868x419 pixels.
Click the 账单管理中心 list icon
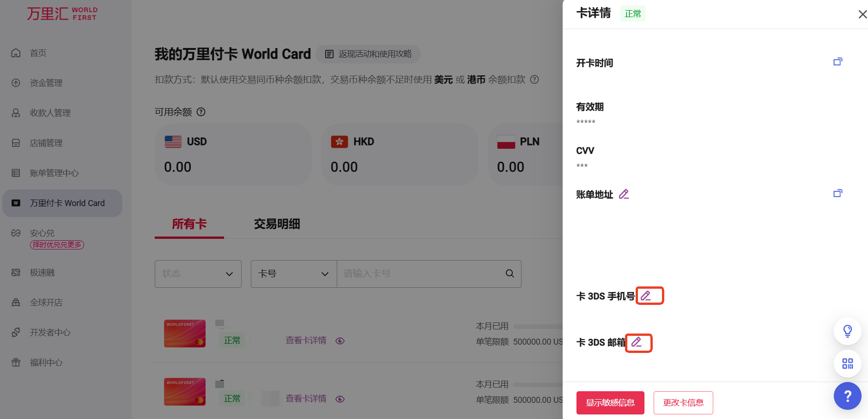(16, 173)
